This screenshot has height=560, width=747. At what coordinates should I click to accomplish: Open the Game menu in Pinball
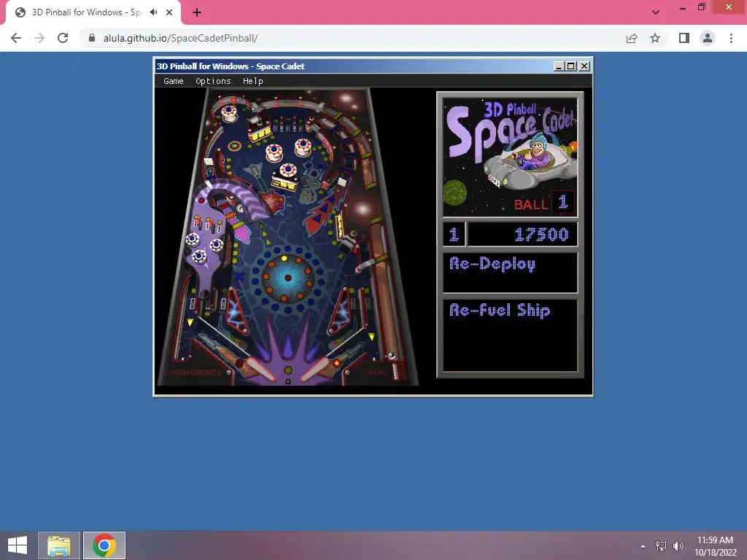(x=174, y=81)
